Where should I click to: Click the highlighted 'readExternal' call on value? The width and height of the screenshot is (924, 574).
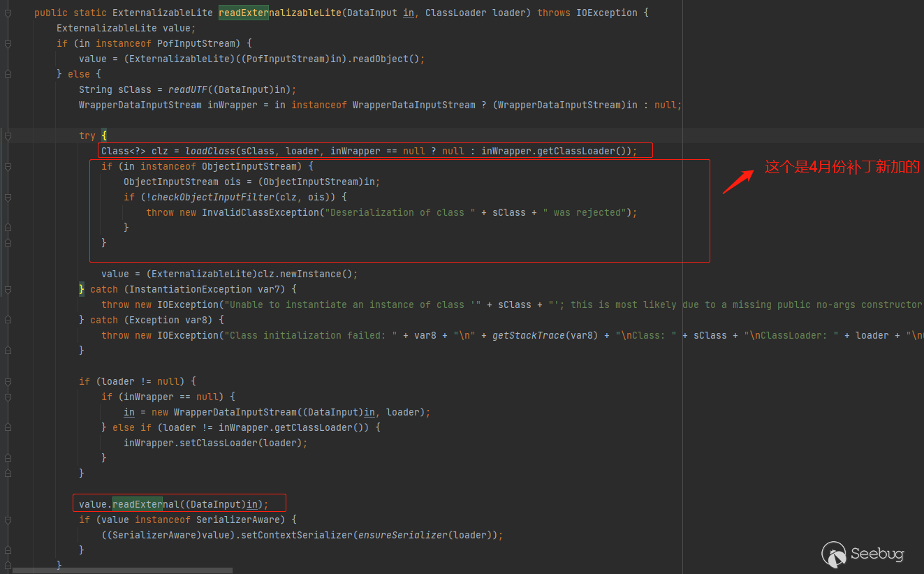tap(146, 504)
